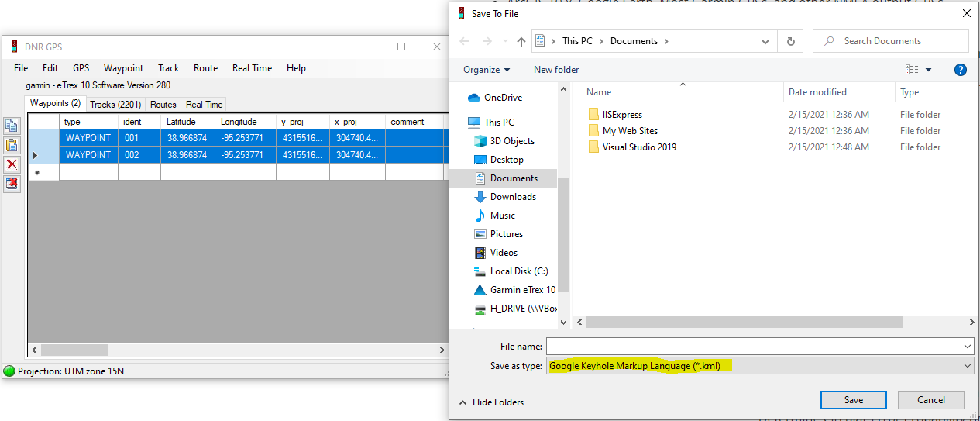
Task: Open the File menu in DNR GPS
Action: 21,68
